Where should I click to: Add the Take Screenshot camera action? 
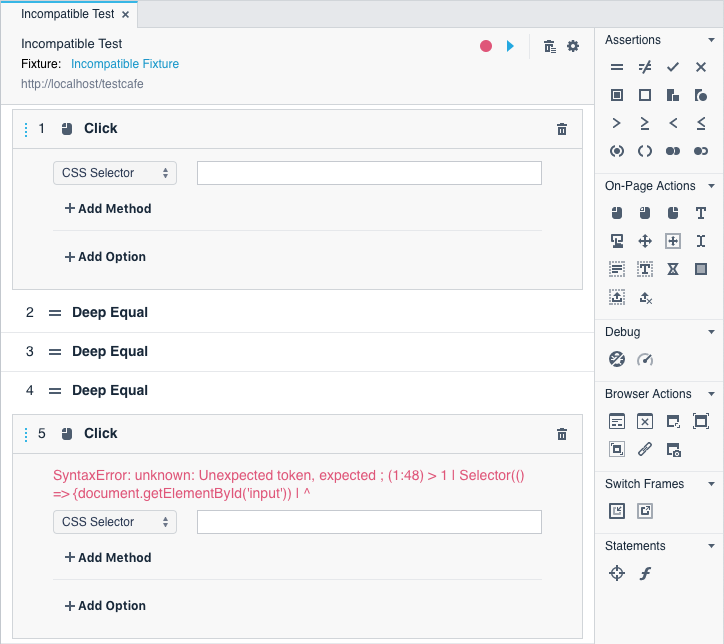[x=673, y=449]
